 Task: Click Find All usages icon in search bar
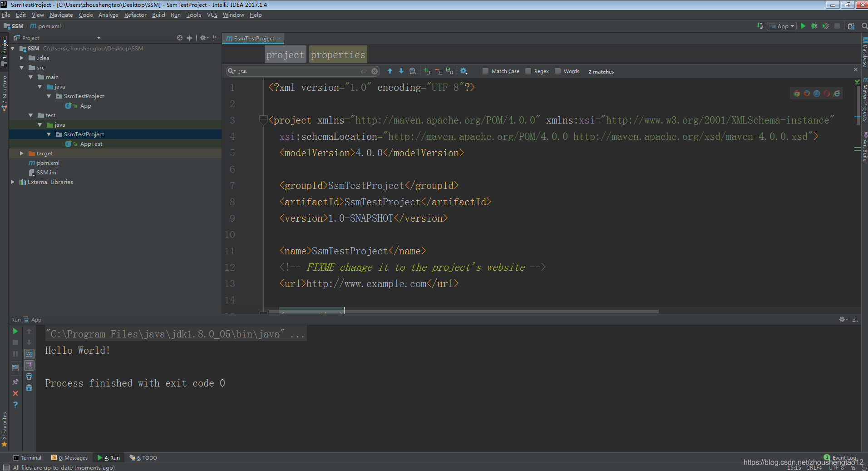(x=413, y=71)
